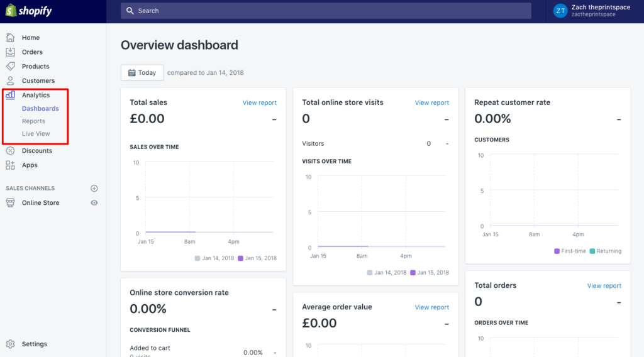Click the Online store conversion rate title

click(179, 292)
